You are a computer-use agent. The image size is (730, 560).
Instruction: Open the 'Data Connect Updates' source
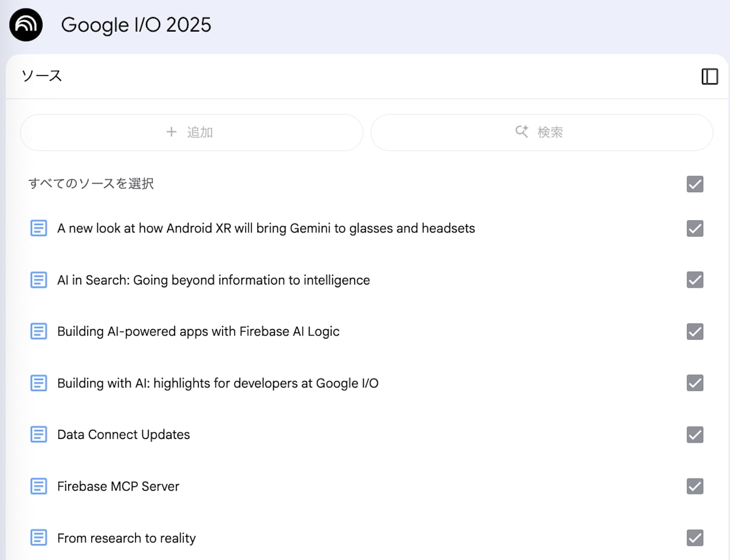(123, 435)
